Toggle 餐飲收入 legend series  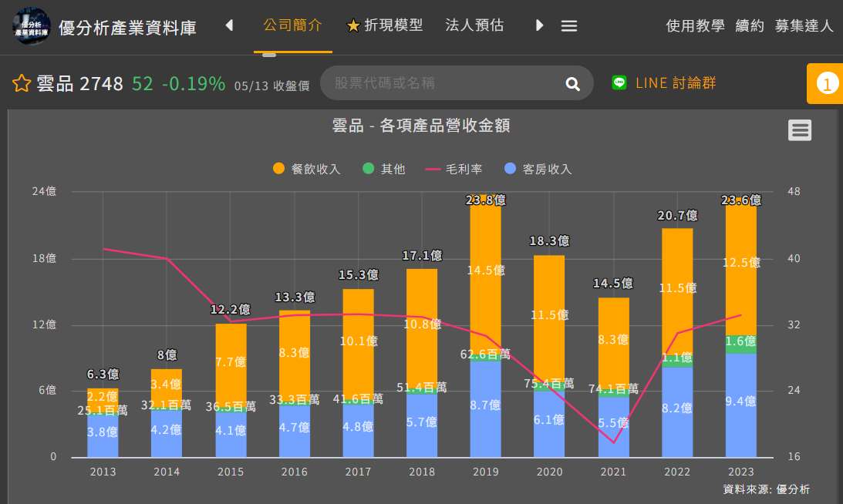pos(307,169)
